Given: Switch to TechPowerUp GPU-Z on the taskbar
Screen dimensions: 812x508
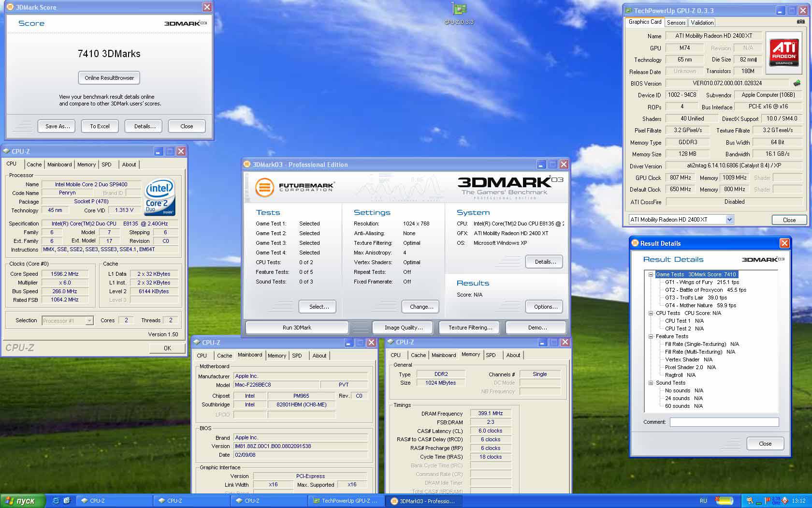Looking at the screenshot, I should point(347,501).
